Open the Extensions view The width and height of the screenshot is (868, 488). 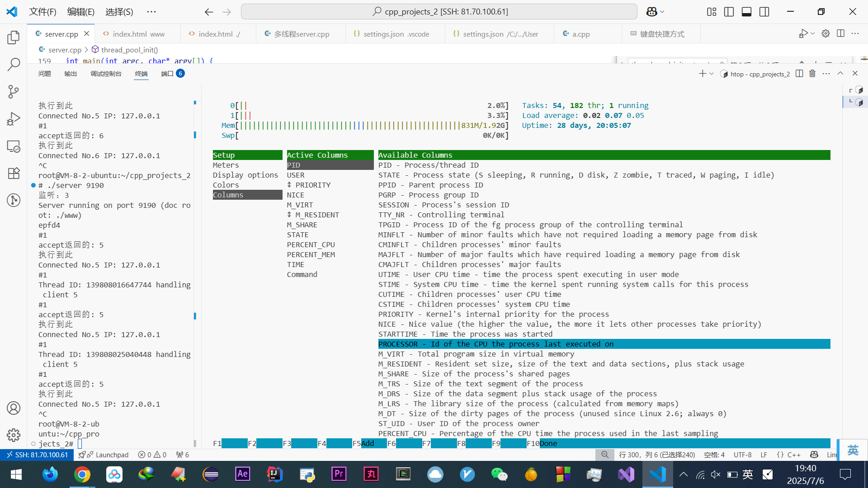(14, 174)
